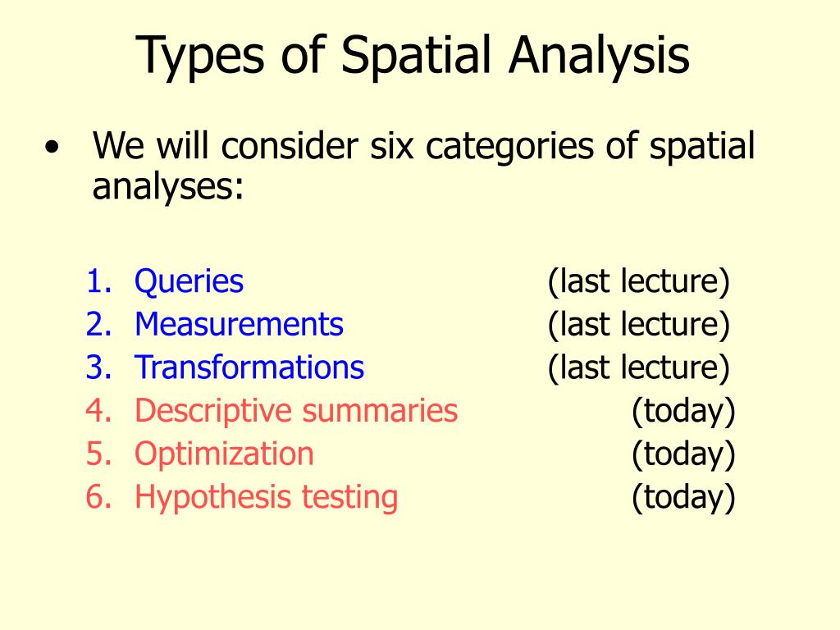
Task: Click '(last lecture)' next to Measurements
Action: pos(638,325)
